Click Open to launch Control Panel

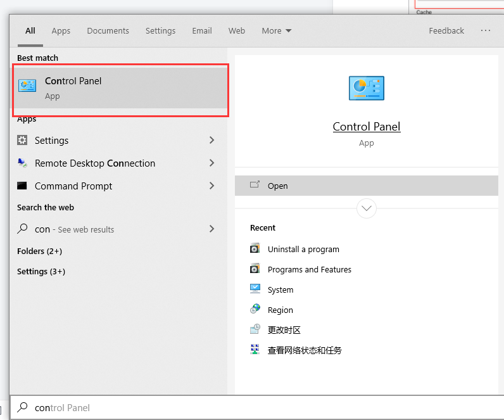(367, 186)
